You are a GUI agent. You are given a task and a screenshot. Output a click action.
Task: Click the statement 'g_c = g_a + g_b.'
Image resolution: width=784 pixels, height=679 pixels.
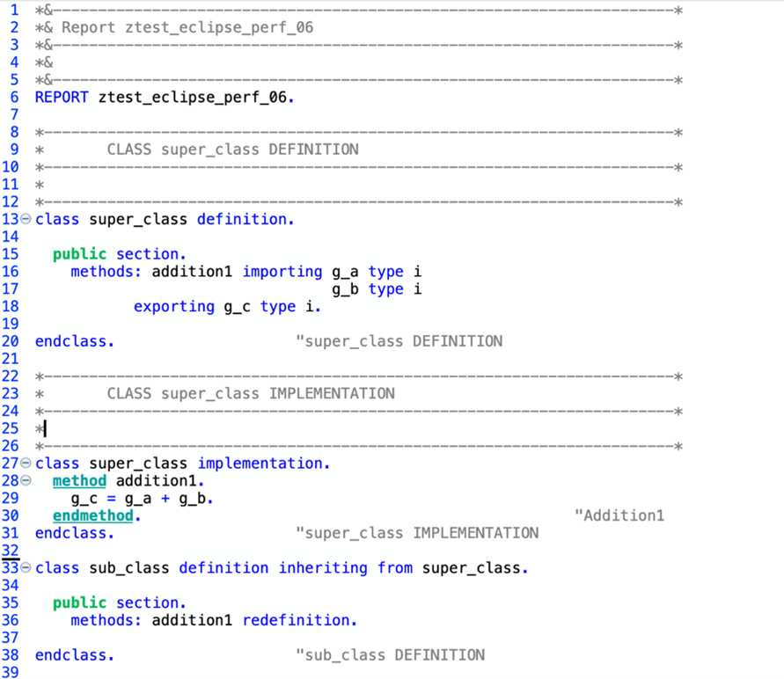(142, 498)
